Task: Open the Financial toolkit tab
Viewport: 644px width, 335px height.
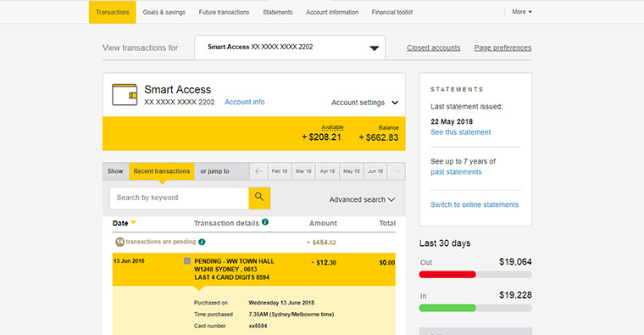Action: coord(391,13)
